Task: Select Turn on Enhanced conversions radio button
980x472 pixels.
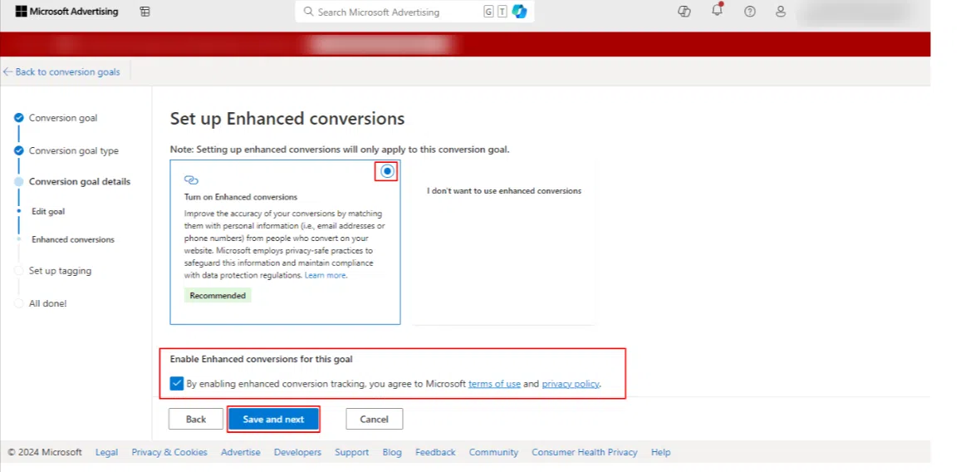Action: pos(388,171)
